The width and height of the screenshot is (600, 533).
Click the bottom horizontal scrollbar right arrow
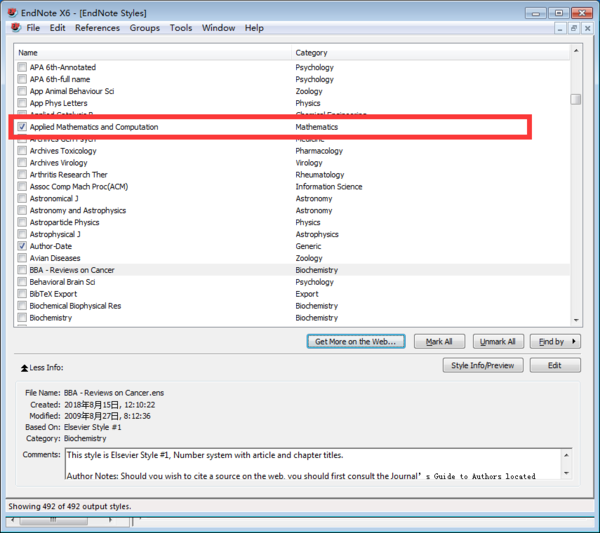tap(110, 520)
